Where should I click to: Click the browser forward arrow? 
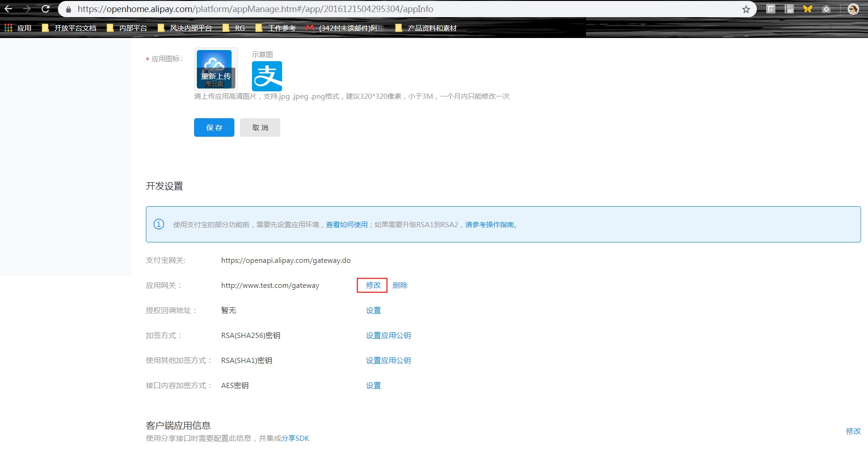27,9
